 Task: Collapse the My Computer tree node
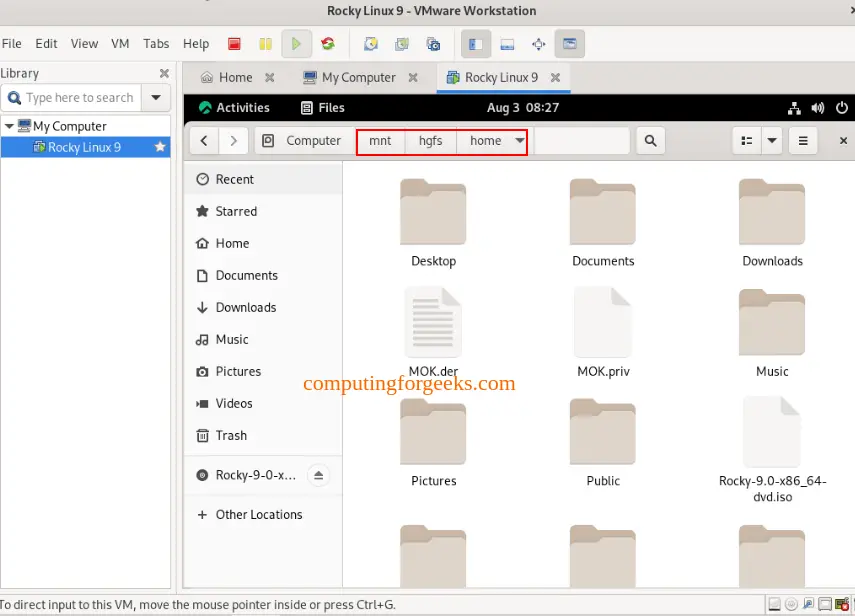point(9,126)
